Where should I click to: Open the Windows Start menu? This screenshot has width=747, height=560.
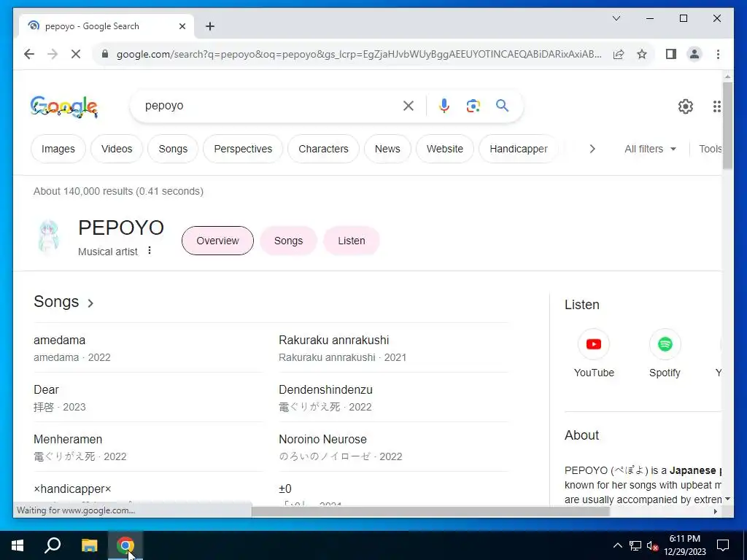pyautogui.click(x=18, y=545)
